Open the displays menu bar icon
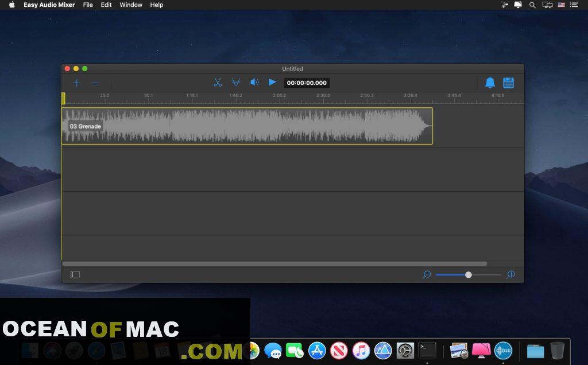This screenshot has width=588, height=365. pyautogui.click(x=547, y=5)
